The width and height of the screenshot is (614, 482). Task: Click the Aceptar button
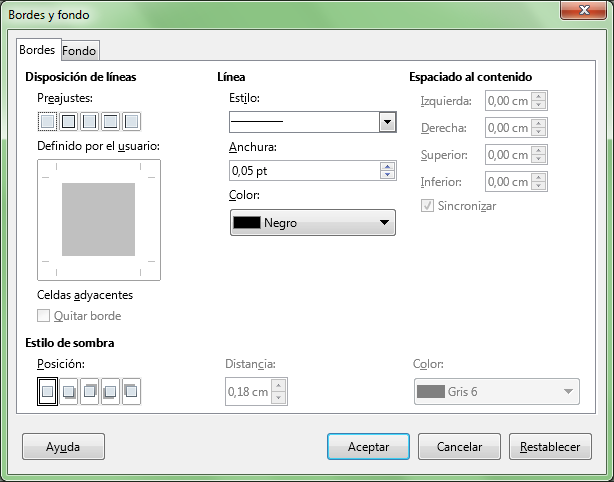click(x=367, y=447)
